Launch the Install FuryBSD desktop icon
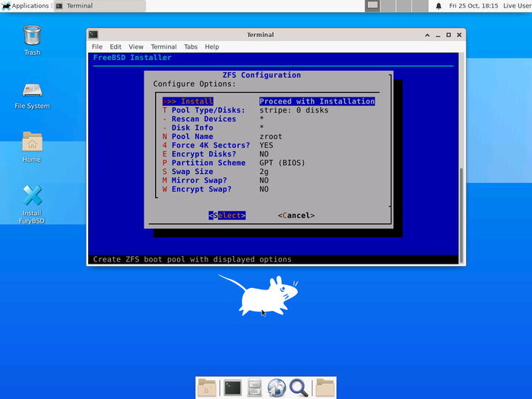The image size is (532, 399). click(x=32, y=204)
